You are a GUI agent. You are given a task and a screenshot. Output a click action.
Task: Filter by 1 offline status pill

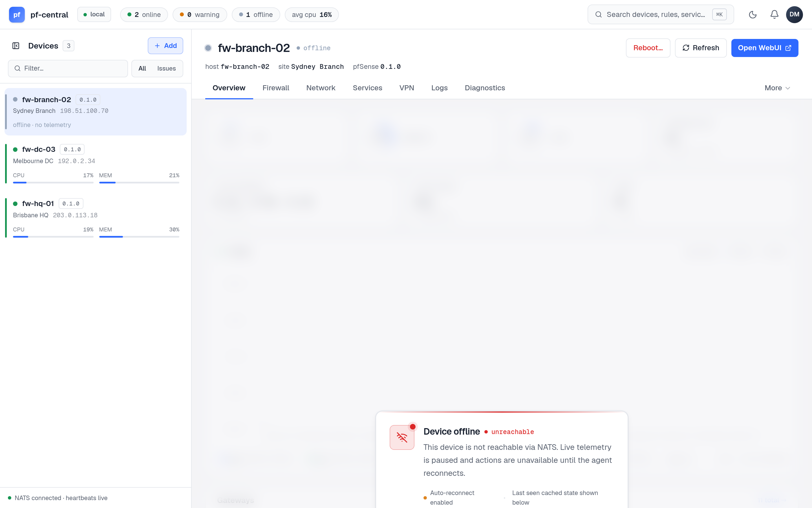256,14
